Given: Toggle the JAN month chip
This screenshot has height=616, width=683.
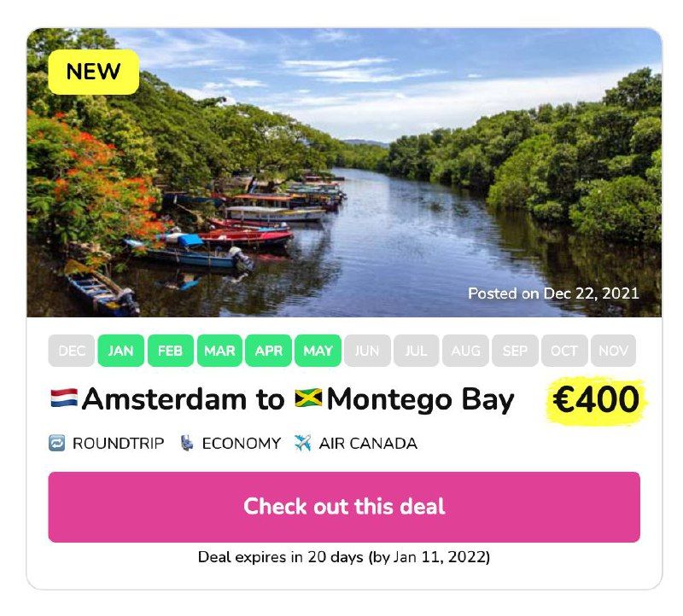Looking at the screenshot, I should (x=120, y=351).
